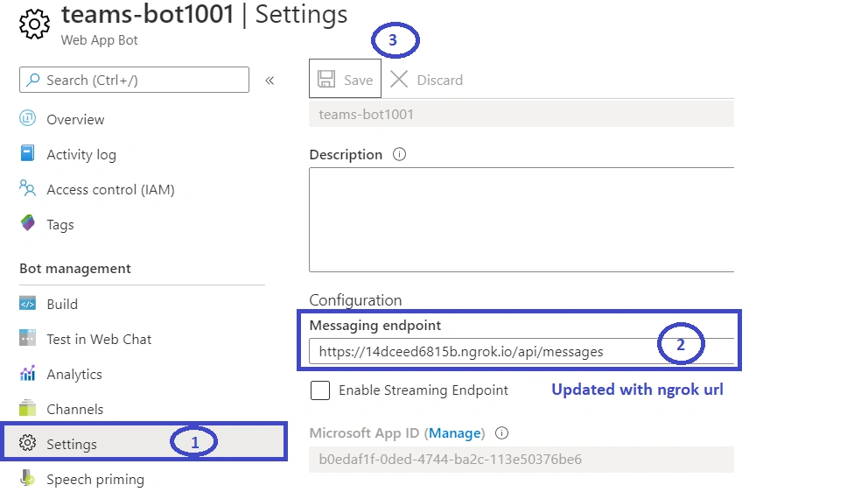Click the Configuration heading text
This screenshot has height=492, width=868.
[x=355, y=300]
